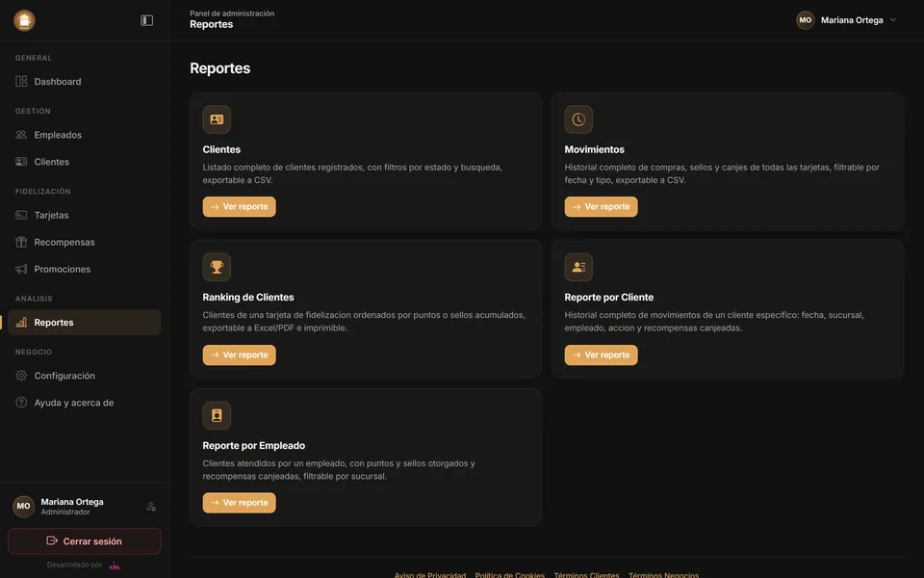This screenshot has width=924, height=578.
Task: View the Reporte por Empleado report
Action: [240, 503]
